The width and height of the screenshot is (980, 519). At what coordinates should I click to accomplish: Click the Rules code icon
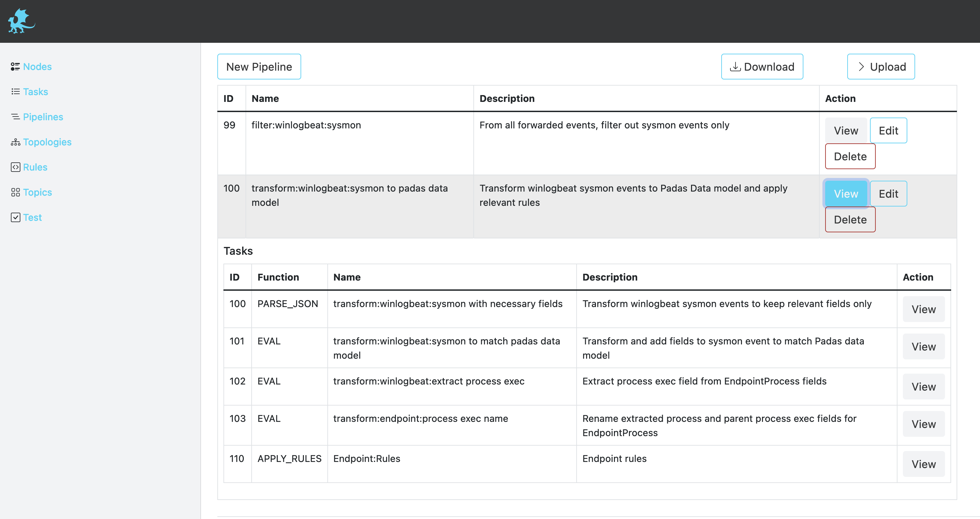point(15,167)
